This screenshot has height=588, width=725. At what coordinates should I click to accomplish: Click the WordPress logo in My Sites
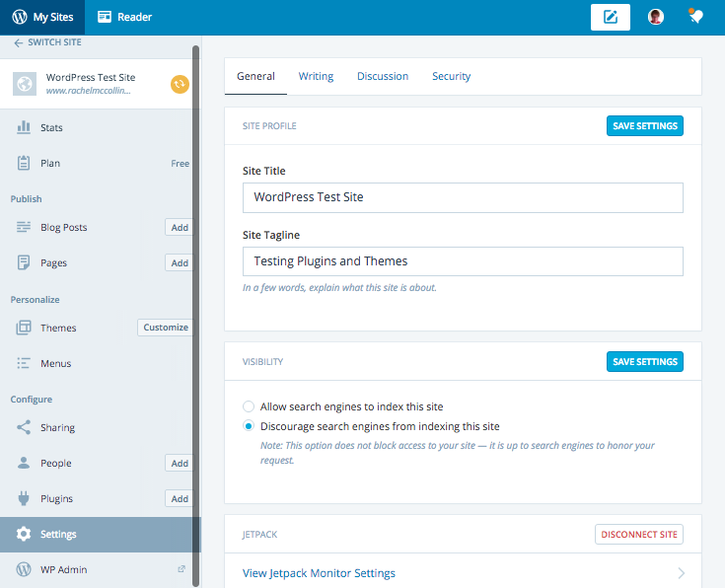click(x=20, y=17)
